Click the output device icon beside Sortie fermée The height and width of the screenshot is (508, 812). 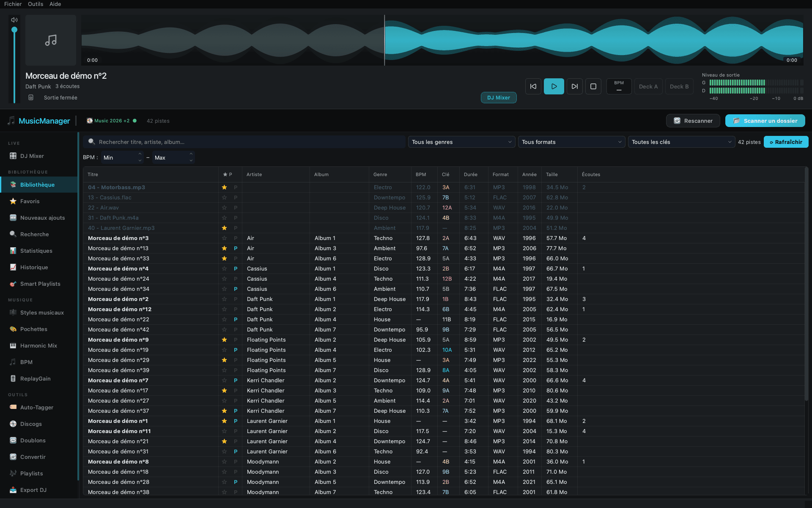coord(31,97)
